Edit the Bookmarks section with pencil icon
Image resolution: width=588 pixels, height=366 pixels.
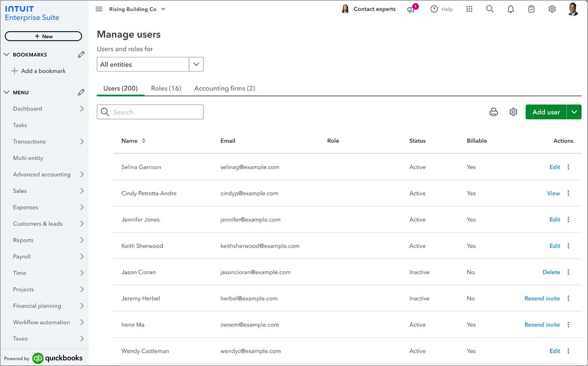[81, 55]
